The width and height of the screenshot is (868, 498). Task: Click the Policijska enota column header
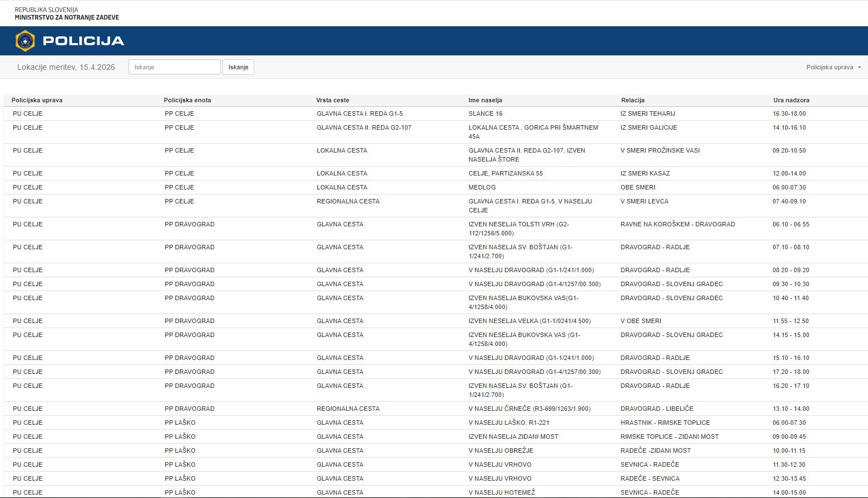[187, 100]
